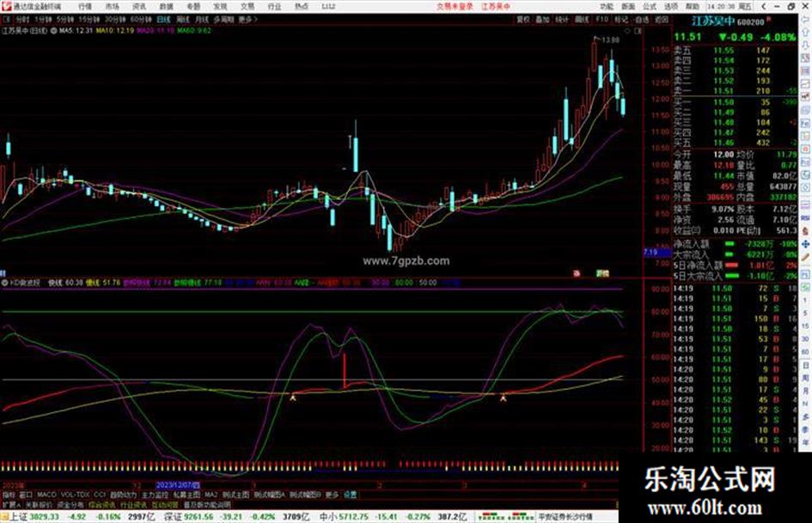Open the 行情 menu

pyautogui.click(x=85, y=6)
